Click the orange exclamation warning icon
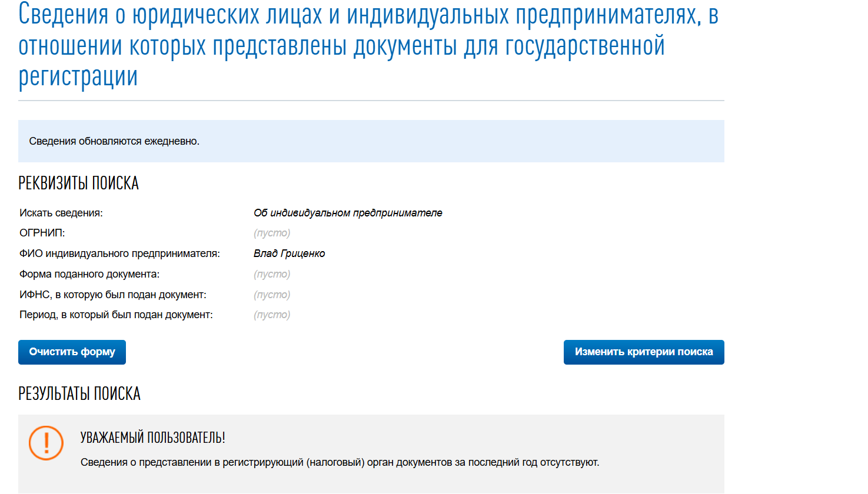This screenshot has height=494, width=868. pyautogui.click(x=46, y=443)
